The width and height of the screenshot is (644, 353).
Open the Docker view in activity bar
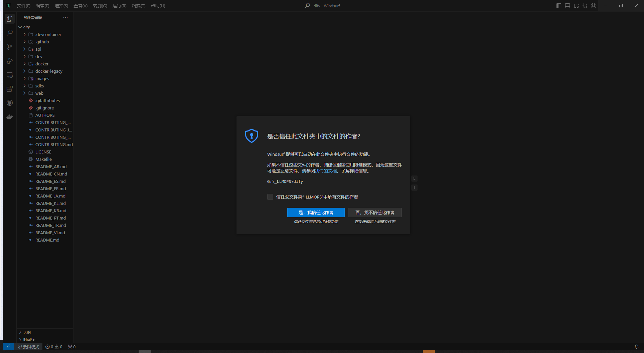[10, 117]
